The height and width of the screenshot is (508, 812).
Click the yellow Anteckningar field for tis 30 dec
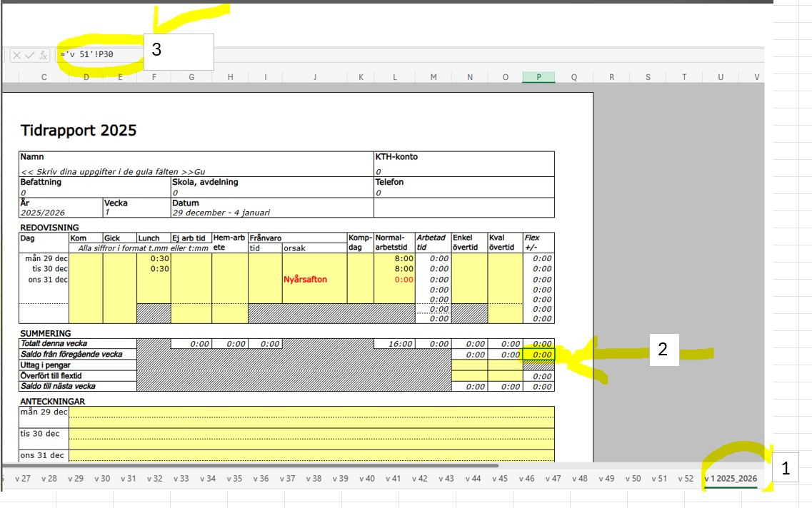[x=311, y=433]
